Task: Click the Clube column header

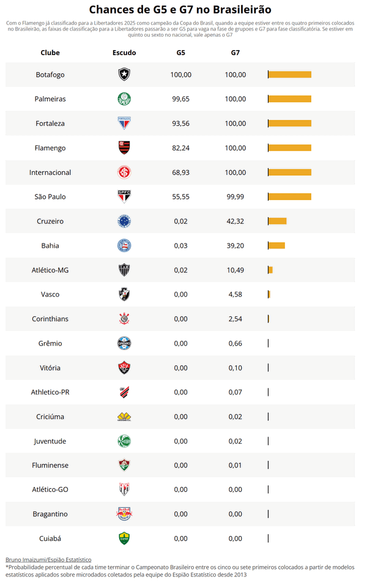Action: click(50, 53)
